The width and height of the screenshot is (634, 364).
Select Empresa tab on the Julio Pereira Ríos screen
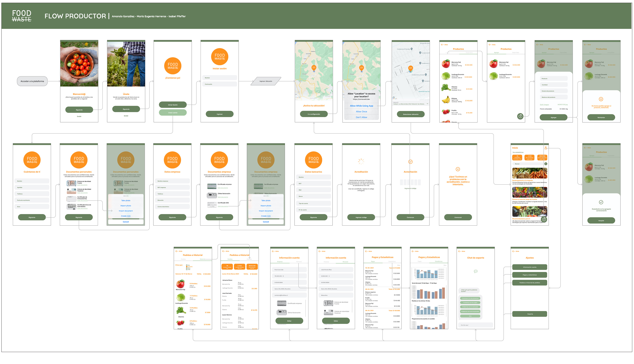(x=326, y=262)
